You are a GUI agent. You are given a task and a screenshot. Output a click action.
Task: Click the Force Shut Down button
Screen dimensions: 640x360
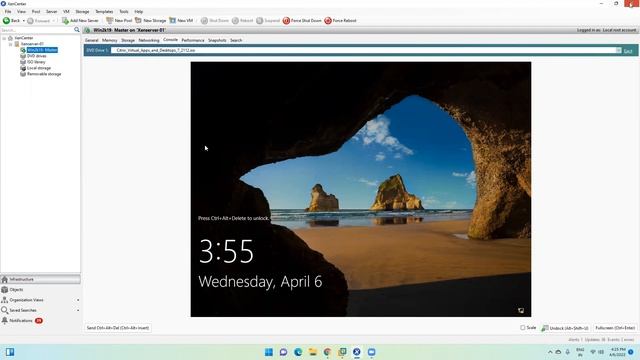point(302,20)
